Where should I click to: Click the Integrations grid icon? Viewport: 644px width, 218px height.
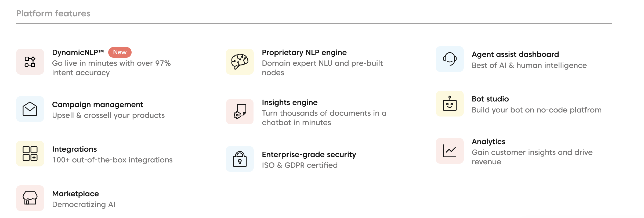[x=30, y=154]
